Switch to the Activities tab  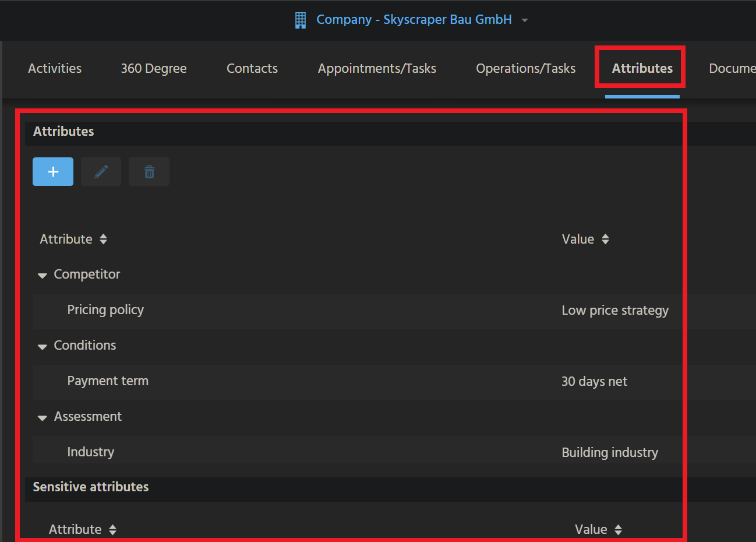tap(54, 68)
